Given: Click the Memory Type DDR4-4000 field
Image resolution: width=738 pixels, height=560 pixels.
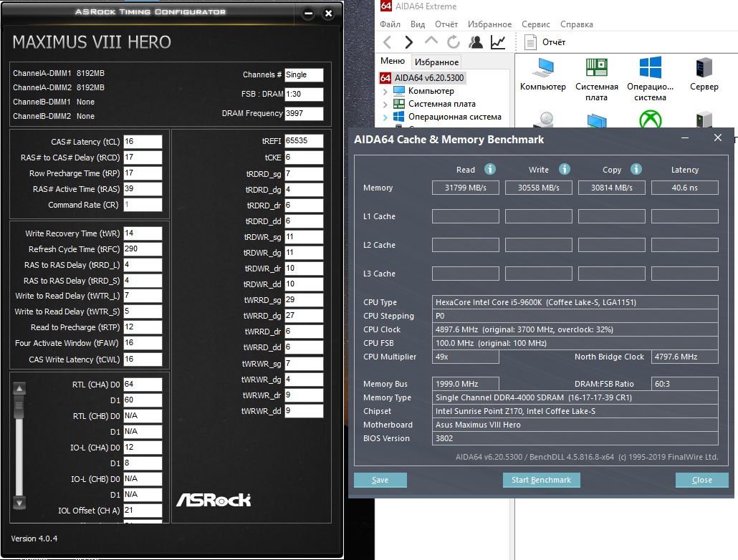Looking at the screenshot, I should (575, 397).
